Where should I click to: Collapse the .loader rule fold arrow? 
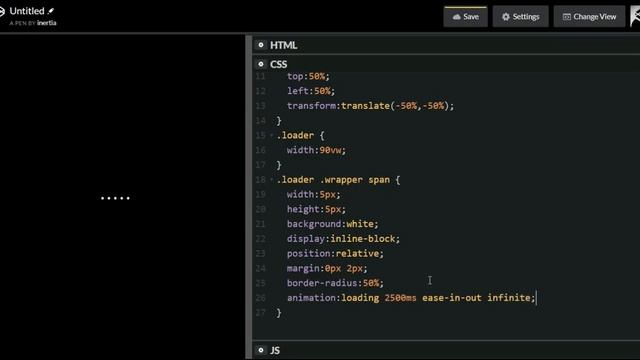coord(271,135)
